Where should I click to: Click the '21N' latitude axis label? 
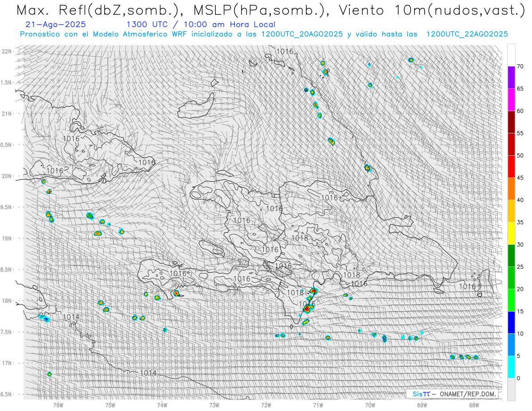pyautogui.click(x=7, y=114)
